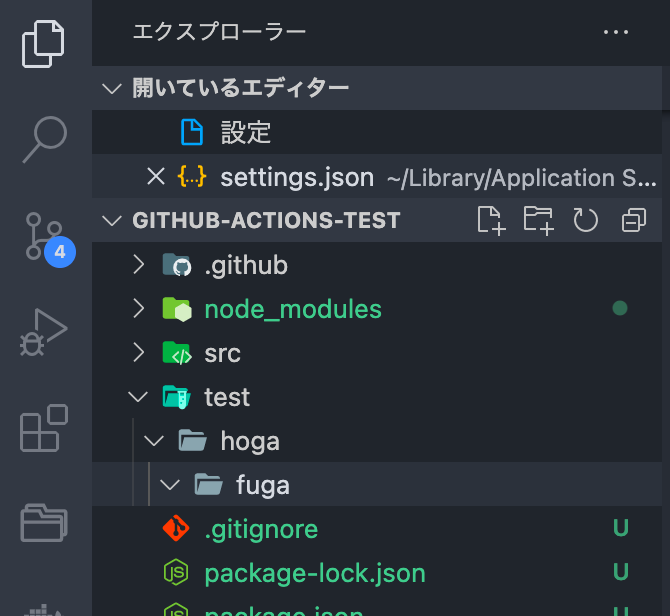Click node_modules green status dot
The height and width of the screenshot is (616, 670).
pos(620,308)
